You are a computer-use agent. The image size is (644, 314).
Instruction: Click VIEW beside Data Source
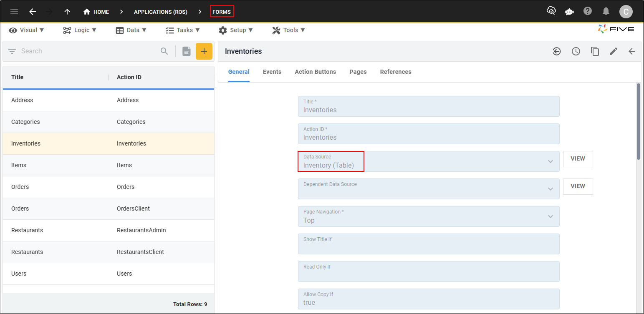(x=578, y=159)
